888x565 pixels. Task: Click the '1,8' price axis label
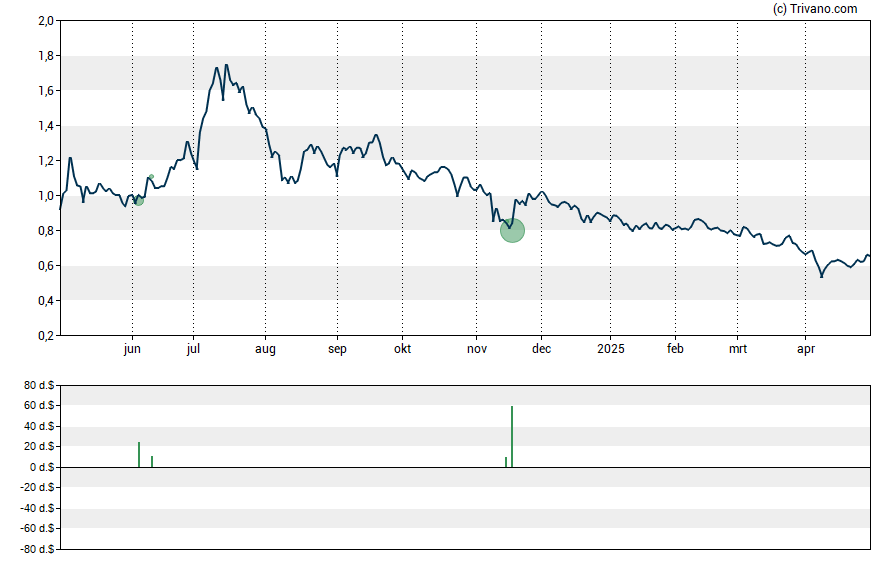tap(46, 55)
